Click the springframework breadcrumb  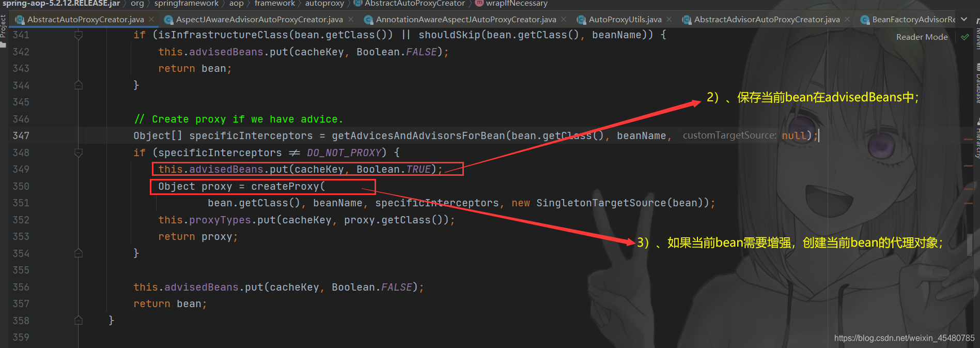186,4
